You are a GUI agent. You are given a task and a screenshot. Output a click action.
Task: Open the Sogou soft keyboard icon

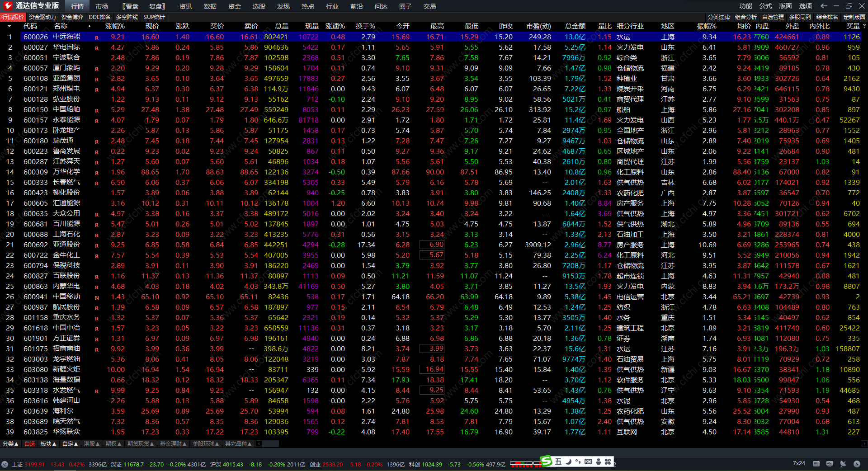pyautogui.click(x=588, y=462)
